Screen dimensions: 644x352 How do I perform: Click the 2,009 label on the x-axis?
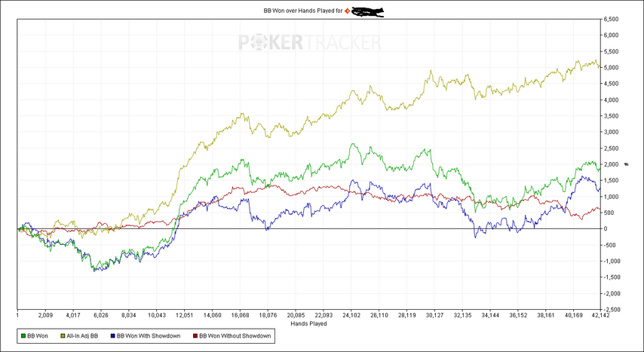[44, 316]
